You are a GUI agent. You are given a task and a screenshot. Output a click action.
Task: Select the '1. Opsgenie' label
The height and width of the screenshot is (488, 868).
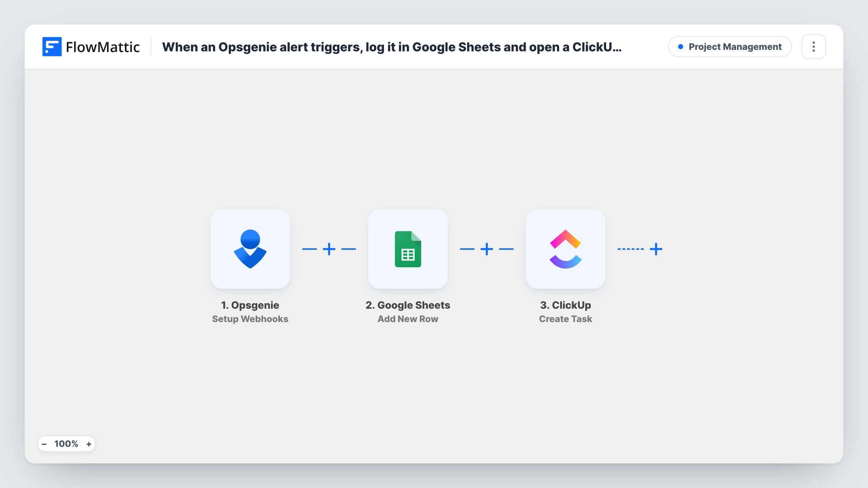[250, 305]
